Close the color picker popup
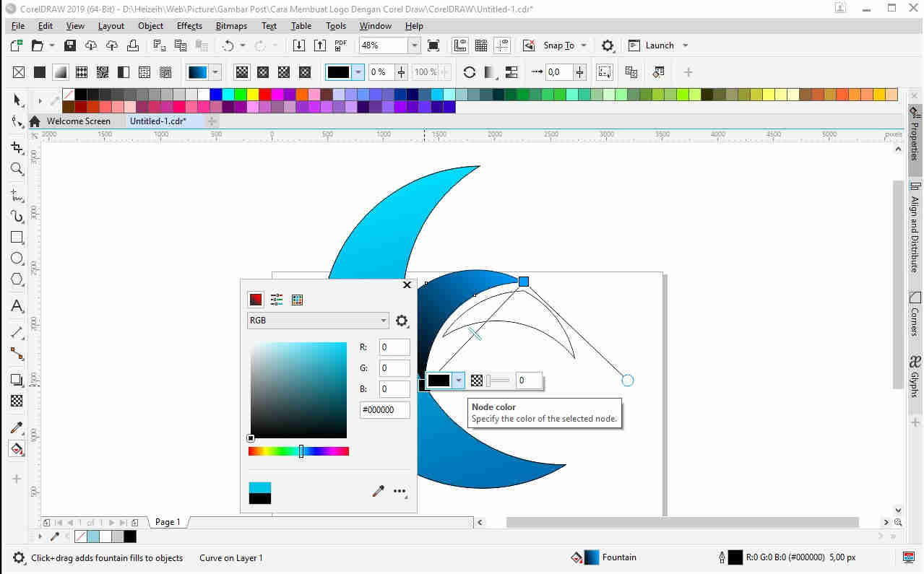924x574 pixels. [x=407, y=285]
